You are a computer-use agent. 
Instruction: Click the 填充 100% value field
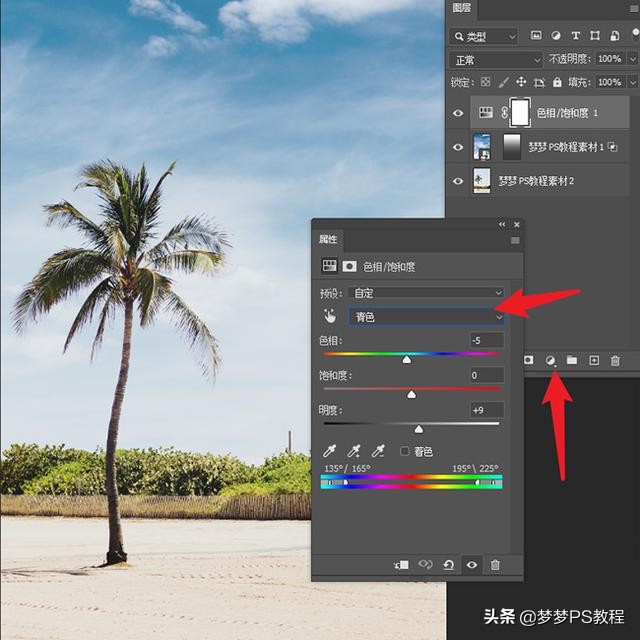[611, 82]
